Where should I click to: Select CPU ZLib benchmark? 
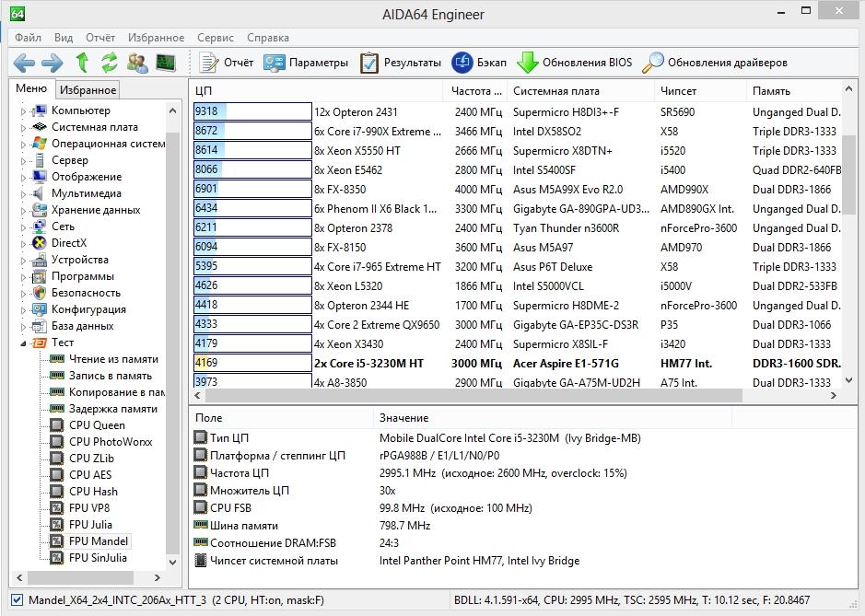(x=91, y=458)
